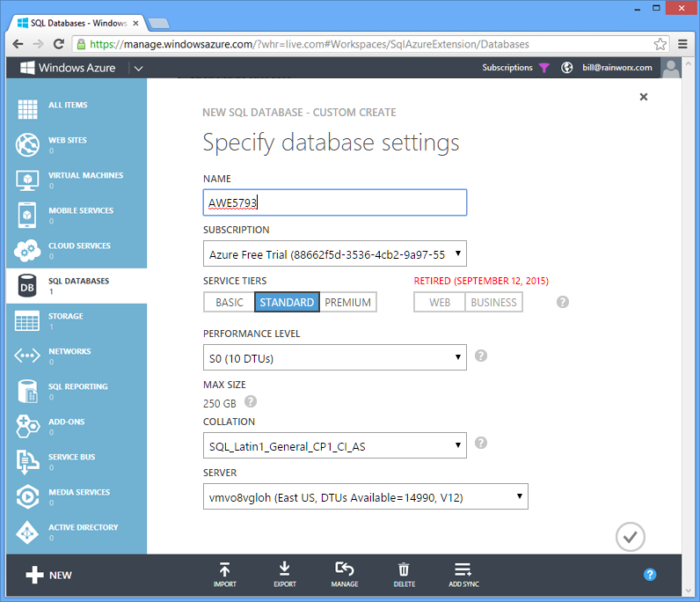Click the database Name input field
Screen dimensions: 700x602
(x=335, y=203)
